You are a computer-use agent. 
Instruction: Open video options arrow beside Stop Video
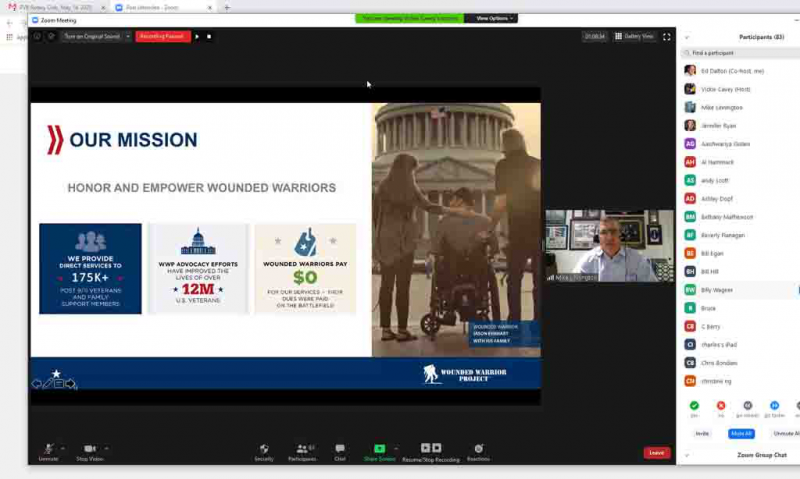pos(107,448)
